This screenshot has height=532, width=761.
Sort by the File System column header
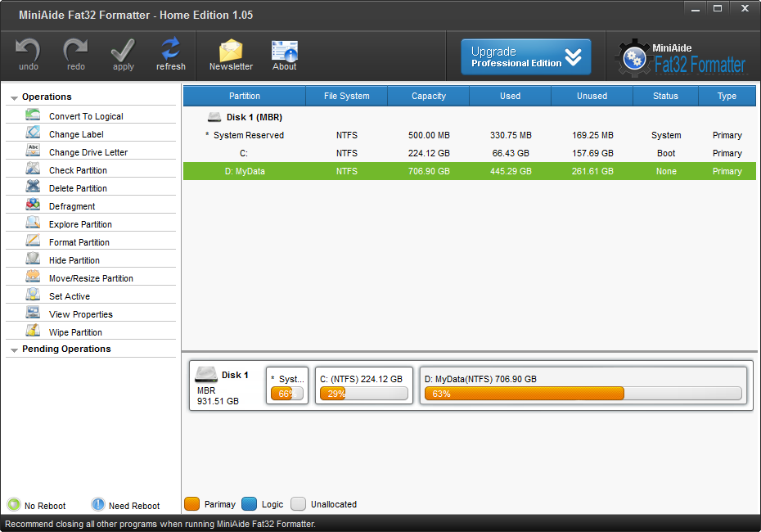pos(346,96)
